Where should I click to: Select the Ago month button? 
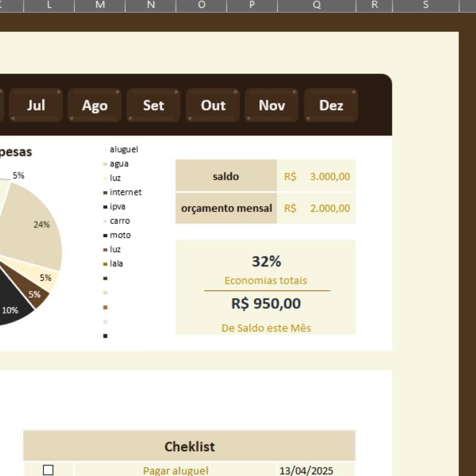coord(95,105)
